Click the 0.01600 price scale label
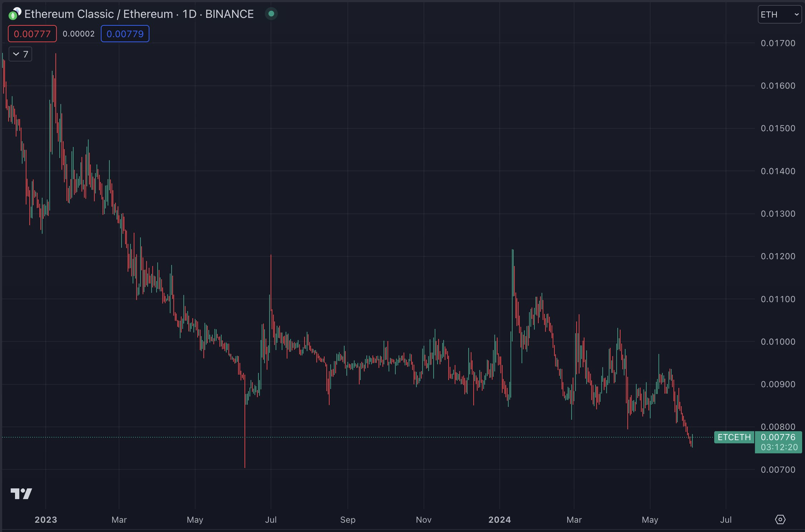 (778, 86)
